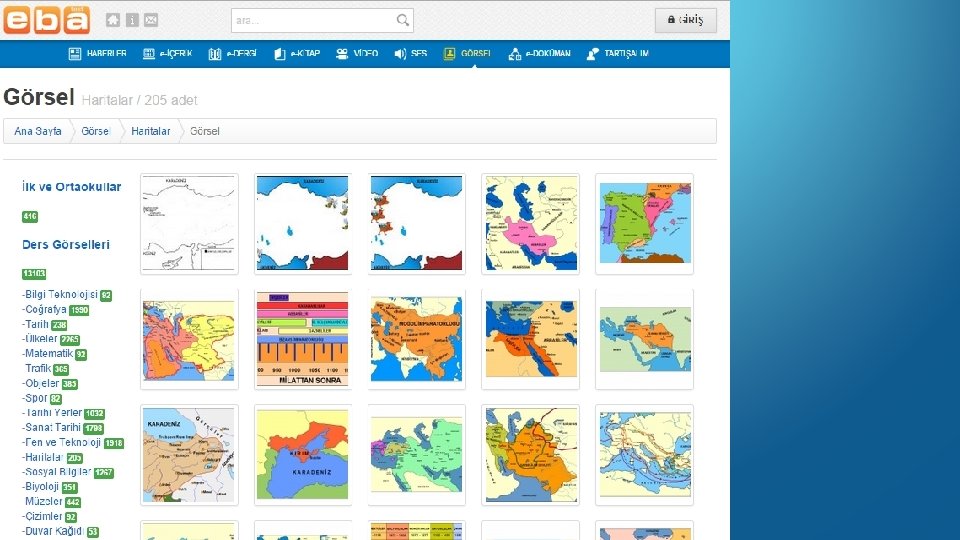This screenshot has width=960, height=540.
Task: Select Tarihi Yerler category
Action: pos(52,413)
